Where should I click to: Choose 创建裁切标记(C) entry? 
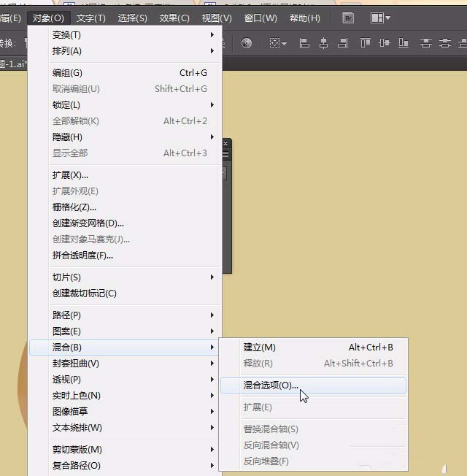[125, 293]
